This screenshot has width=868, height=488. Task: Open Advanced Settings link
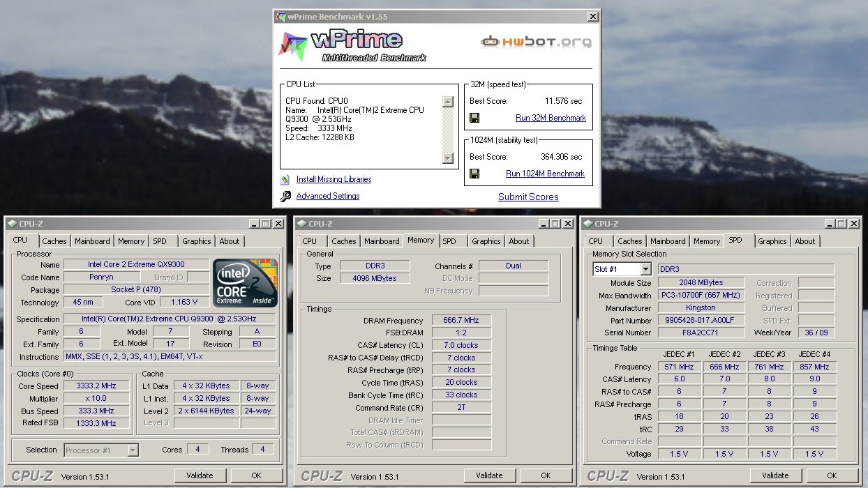pyautogui.click(x=328, y=196)
